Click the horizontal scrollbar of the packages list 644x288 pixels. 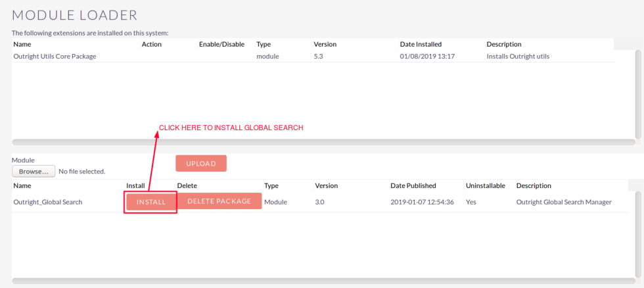tap(323, 281)
